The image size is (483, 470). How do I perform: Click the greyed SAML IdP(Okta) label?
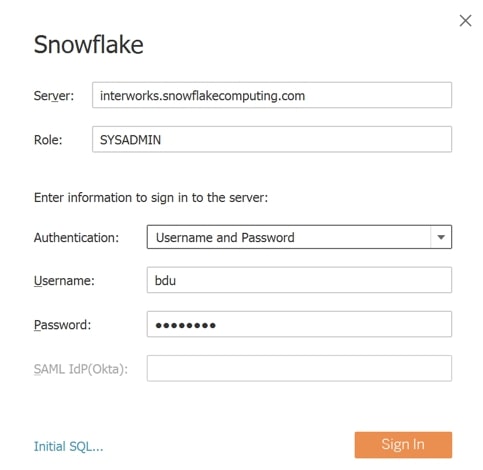tap(81, 369)
